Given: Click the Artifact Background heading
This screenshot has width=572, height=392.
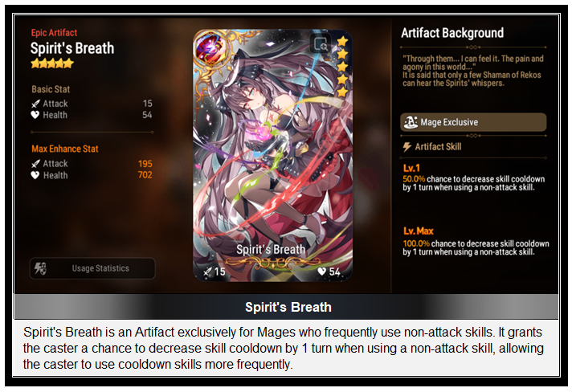Looking at the screenshot, I should (452, 33).
